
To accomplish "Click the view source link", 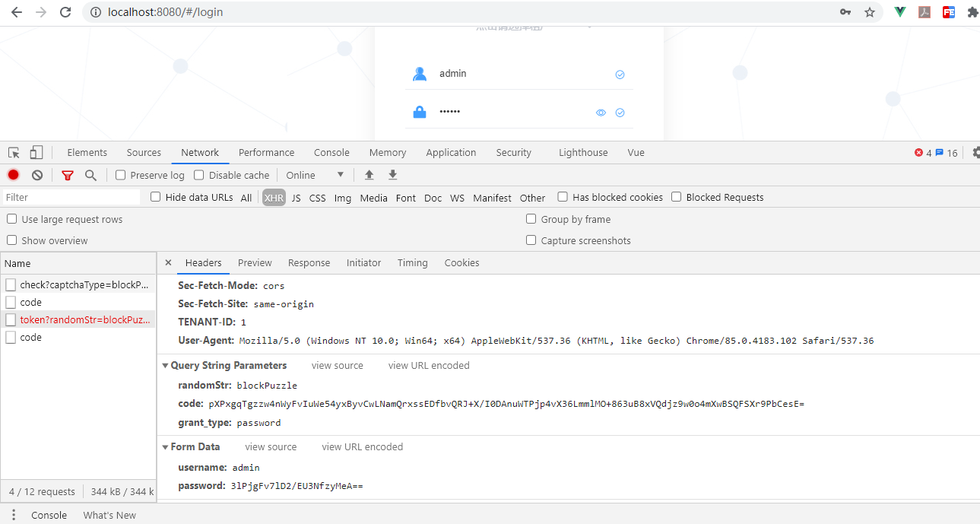I will [337, 365].
